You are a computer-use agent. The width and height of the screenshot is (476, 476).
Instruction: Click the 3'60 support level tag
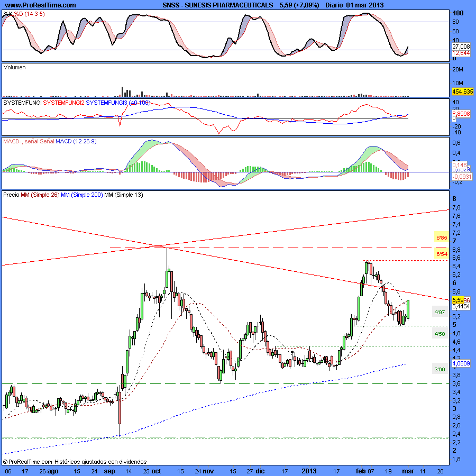pos(440,369)
